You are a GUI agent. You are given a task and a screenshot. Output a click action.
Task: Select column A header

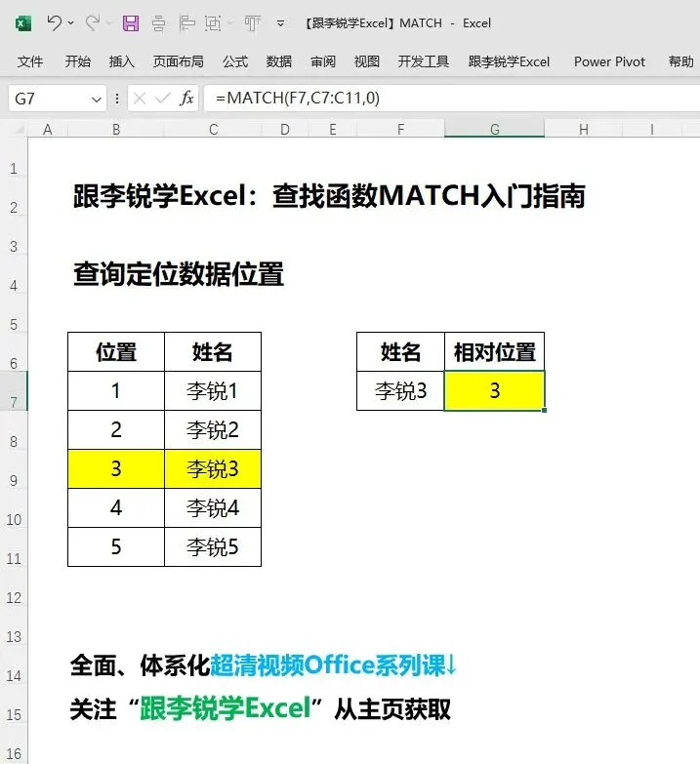pos(47,130)
